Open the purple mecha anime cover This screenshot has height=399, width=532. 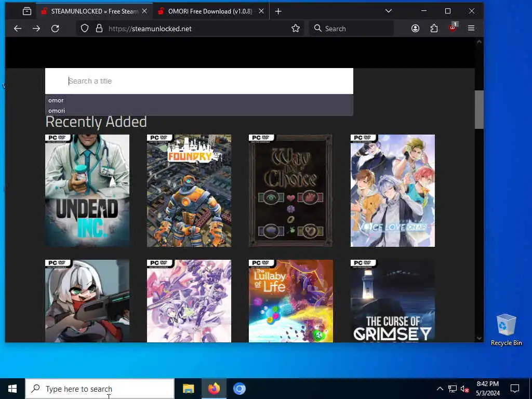point(189,301)
